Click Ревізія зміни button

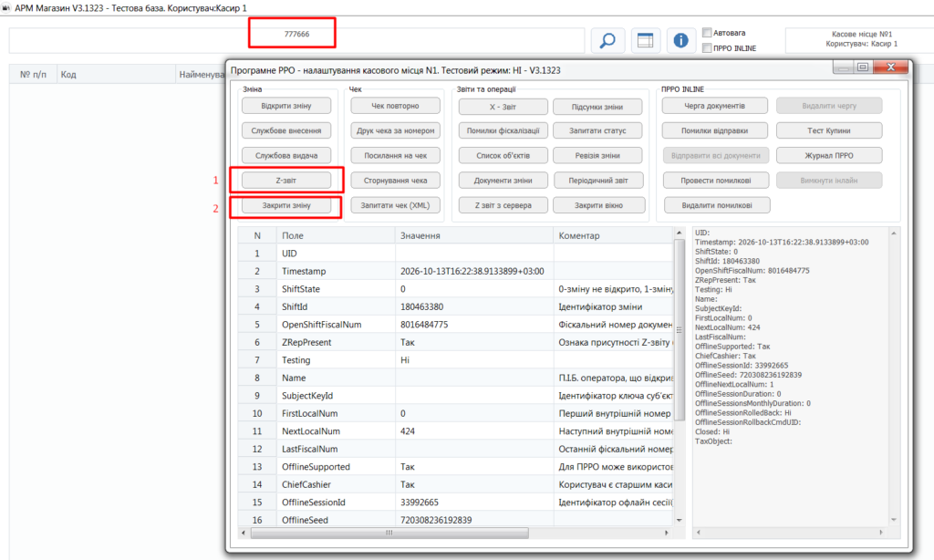click(x=597, y=155)
